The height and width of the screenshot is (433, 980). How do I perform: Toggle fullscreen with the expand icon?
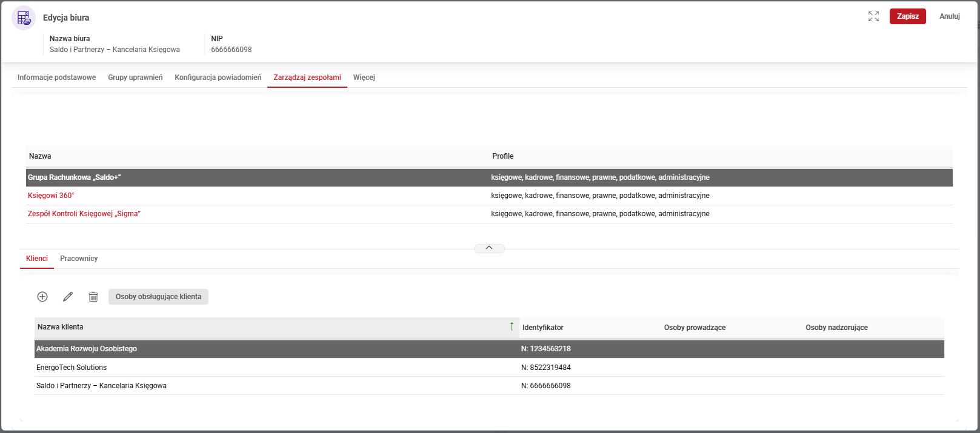tap(873, 16)
